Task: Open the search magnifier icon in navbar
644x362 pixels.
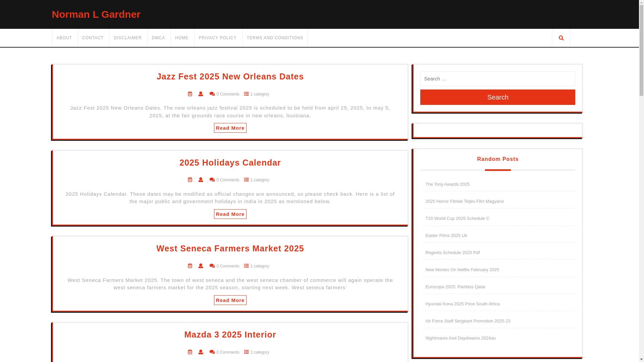Action: [561, 38]
